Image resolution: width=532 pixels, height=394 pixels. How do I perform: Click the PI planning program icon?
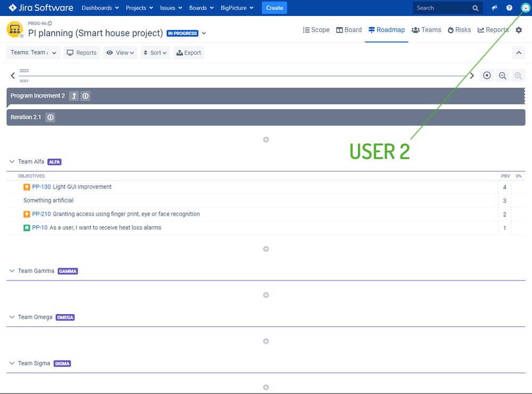(x=14, y=29)
